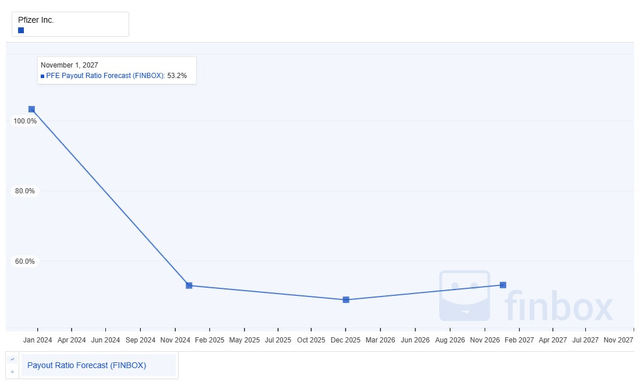Click the PFE Payout Ratio Forecast tooltip label
Viewport: 640px width, 385px height.
[105, 76]
